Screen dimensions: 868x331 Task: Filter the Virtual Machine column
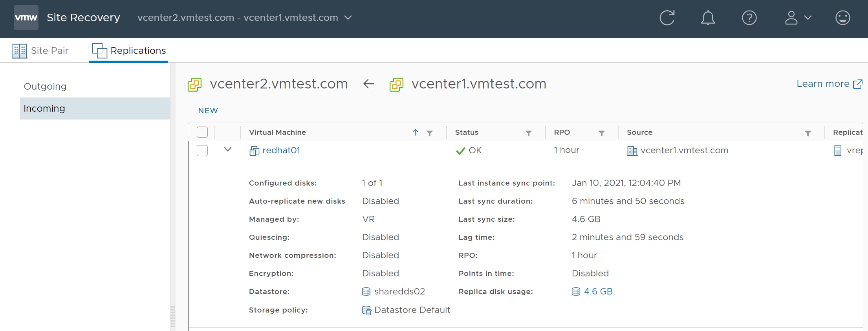[430, 133]
